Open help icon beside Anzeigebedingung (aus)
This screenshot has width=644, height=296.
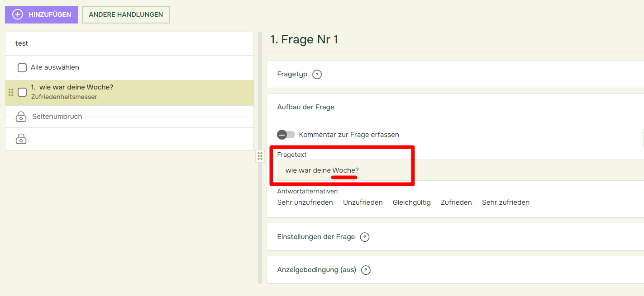[x=366, y=270]
